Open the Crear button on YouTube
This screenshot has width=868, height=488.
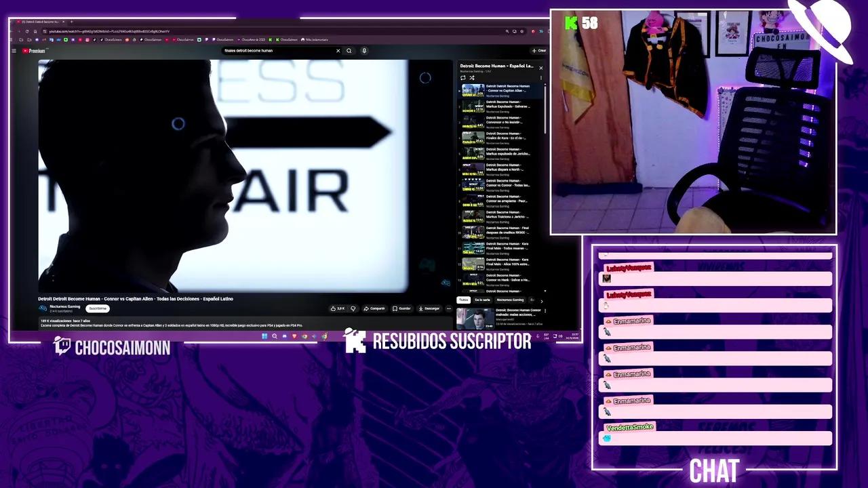(x=539, y=51)
